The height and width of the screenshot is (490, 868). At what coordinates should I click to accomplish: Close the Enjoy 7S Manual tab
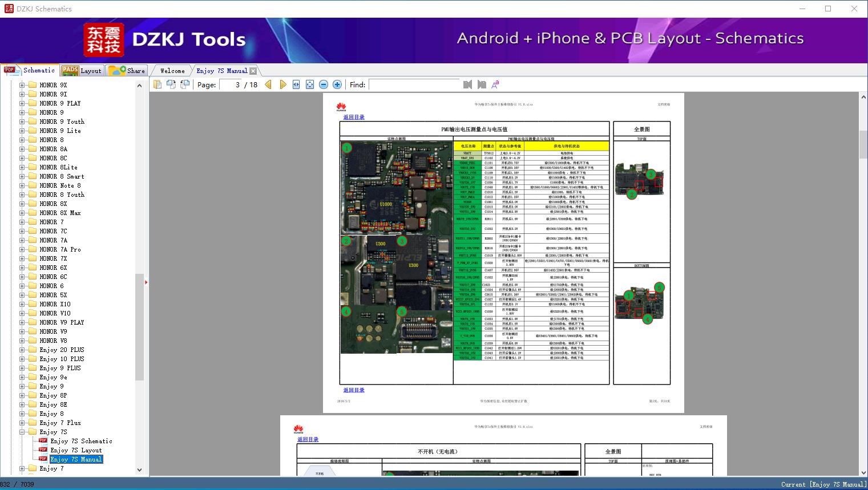pos(253,71)
